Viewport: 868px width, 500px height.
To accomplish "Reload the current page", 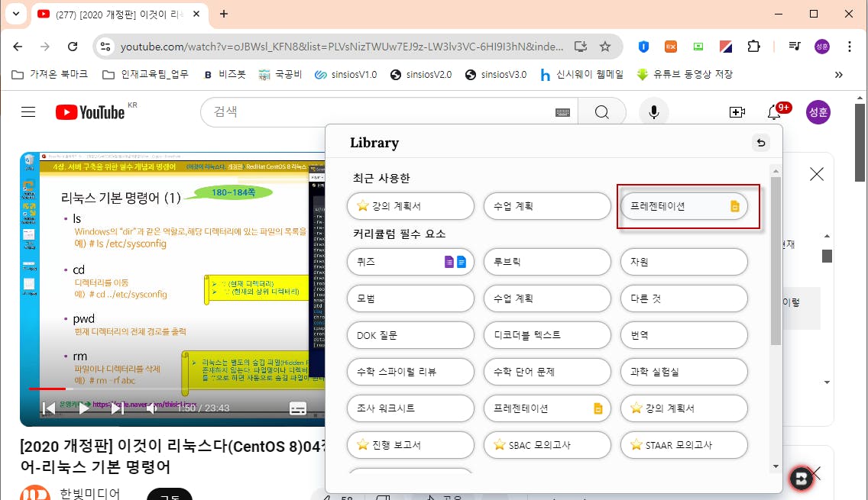I will pyautogui.click(x=73, y=47).
